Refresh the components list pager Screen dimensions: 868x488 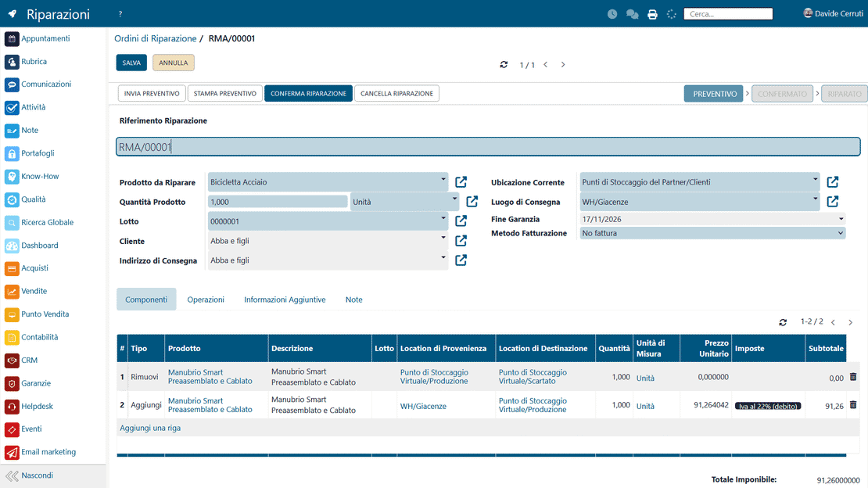783,322
